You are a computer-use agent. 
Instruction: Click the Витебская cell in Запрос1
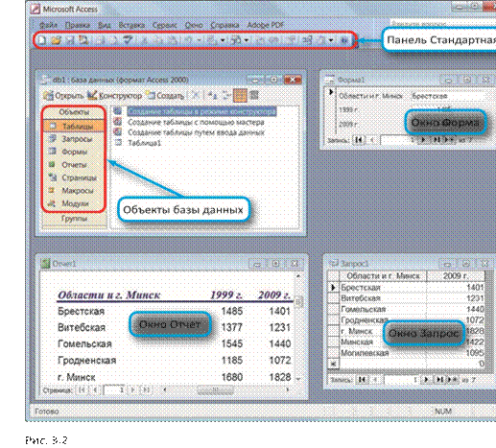click(383, 298)
